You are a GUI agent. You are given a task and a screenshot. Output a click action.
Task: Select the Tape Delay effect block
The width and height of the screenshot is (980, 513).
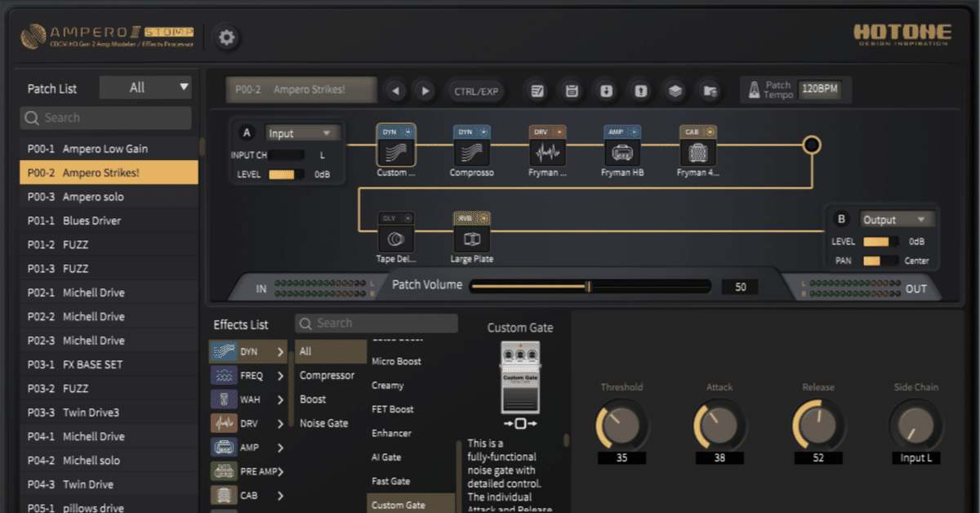pyautogui.click(x=396, y=239)
